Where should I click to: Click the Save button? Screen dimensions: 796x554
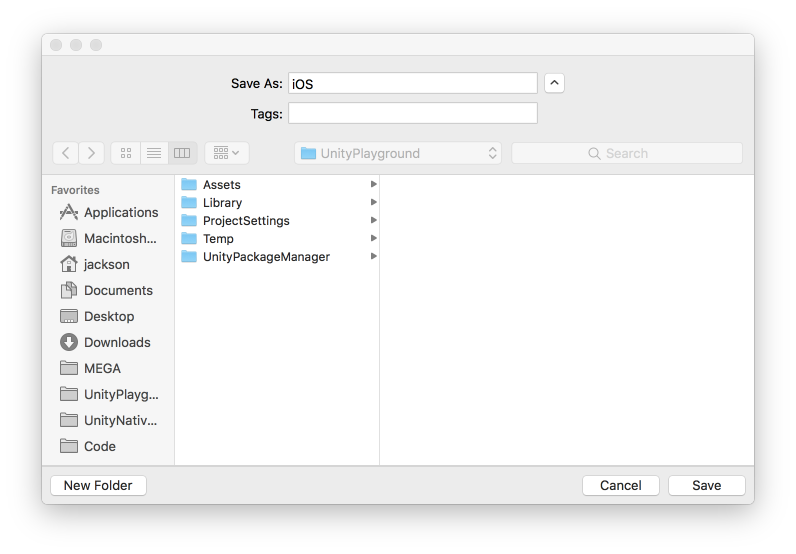click(x=707, y=485)
